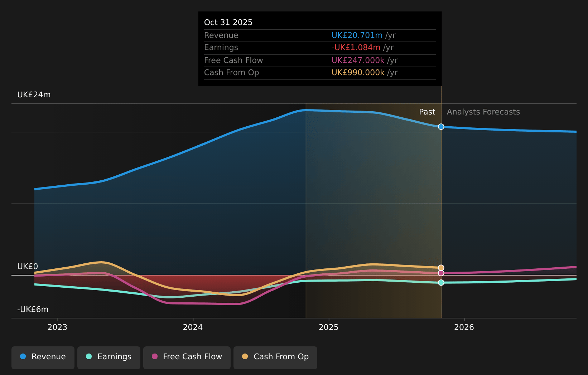Select the Earnings data point marker

pos(441,283)
